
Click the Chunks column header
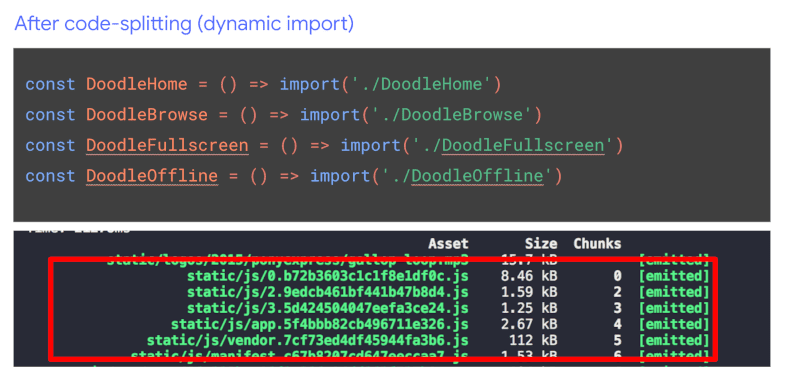tap(597, 244)
